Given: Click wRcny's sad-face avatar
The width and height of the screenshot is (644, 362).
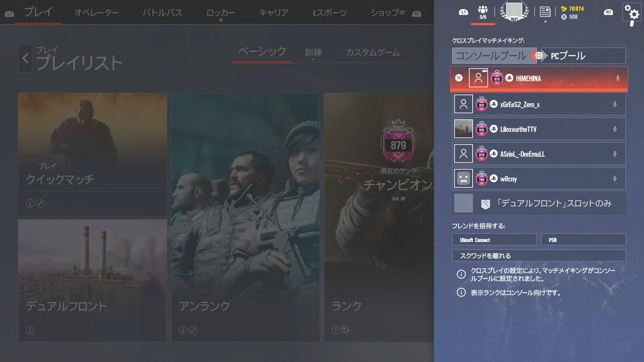Looking at the screenshot, I should pyautogui.click(x=463, y=178).
